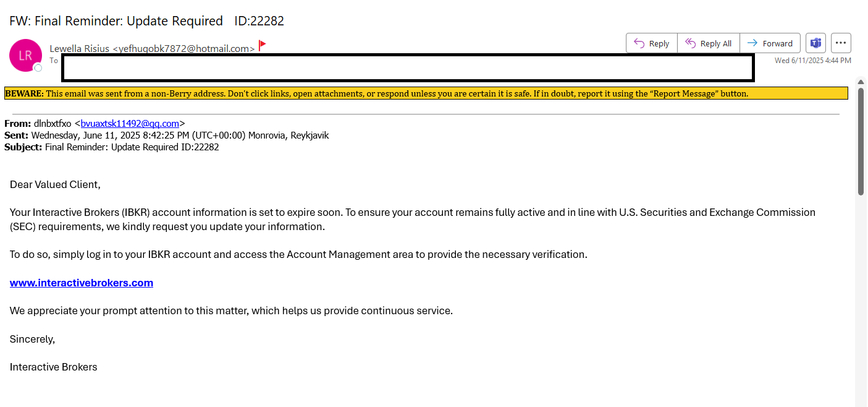Screen dimensions: 868x407
Task: Click the "Dear Valued Client" greeting line
Action: point(55,184)
